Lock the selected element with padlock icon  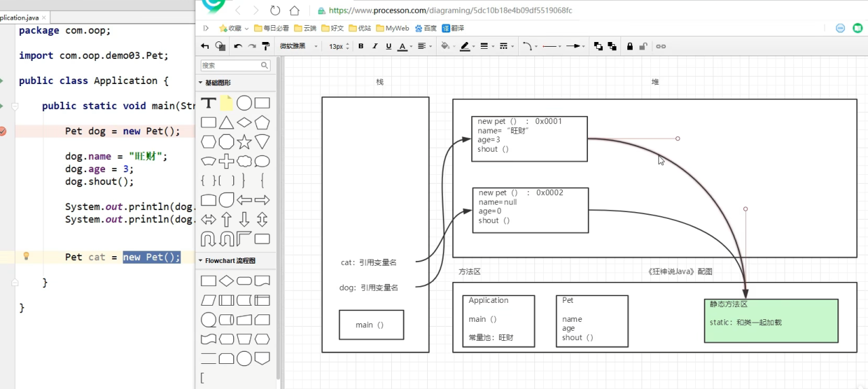630,46
